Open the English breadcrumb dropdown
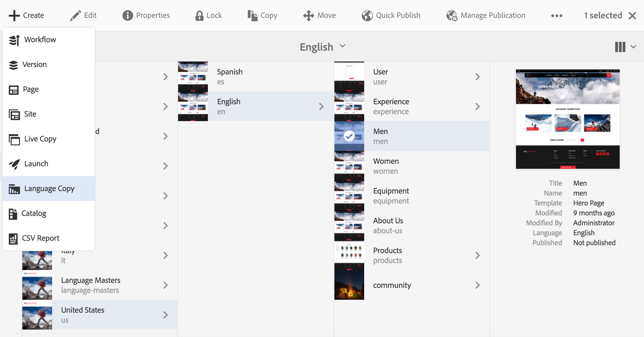 pos(322,47)
